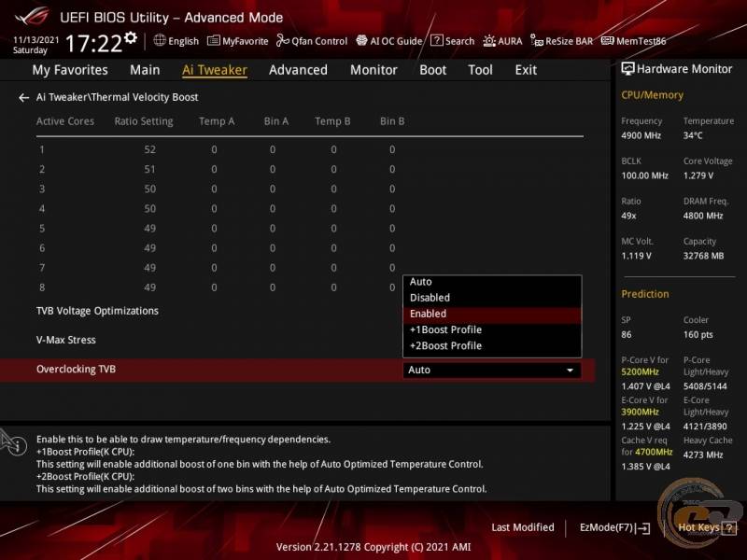Click Heavy Cache 4273 MHz value
This screenshot has width=747, height=560.
[703, 455]
